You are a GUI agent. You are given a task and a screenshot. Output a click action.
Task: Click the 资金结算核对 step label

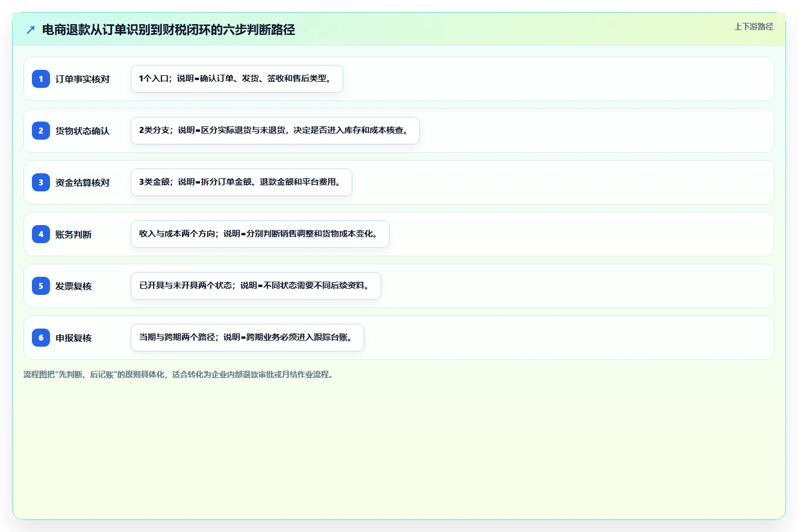pyautogui.click(x=83, y=183)
